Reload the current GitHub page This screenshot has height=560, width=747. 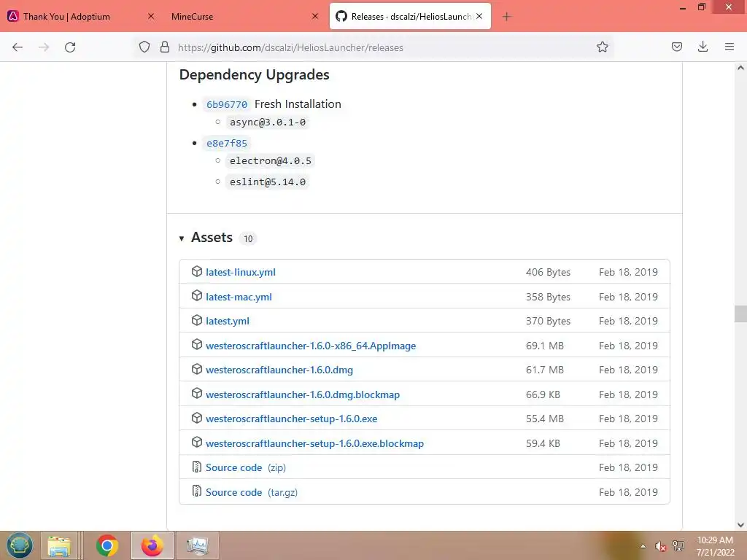click(x=70, y=47)
